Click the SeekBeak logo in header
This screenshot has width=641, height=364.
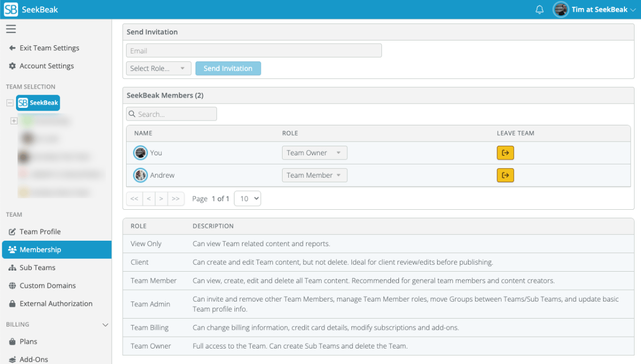click(x=31, y=10)
